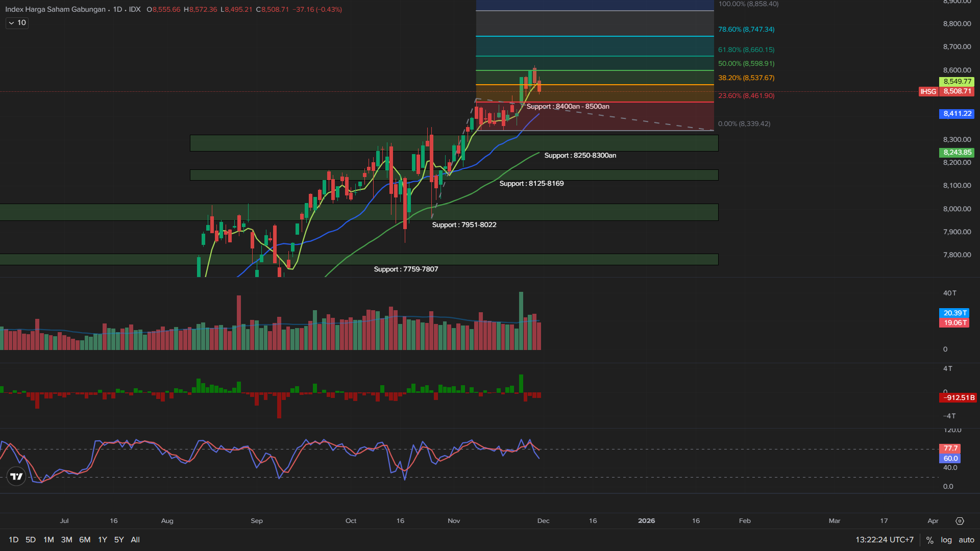Click the 8,549.77 moving average price tag
The height and width of the screenshot is (551, 980).
tap(957, 82)
